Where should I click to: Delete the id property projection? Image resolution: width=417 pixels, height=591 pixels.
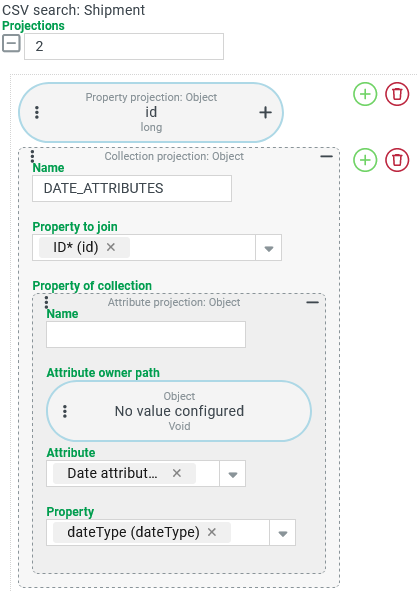point(397,94)
